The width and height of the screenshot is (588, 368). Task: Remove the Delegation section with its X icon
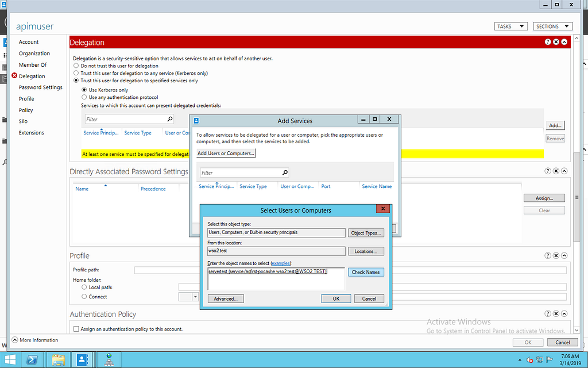556,42
